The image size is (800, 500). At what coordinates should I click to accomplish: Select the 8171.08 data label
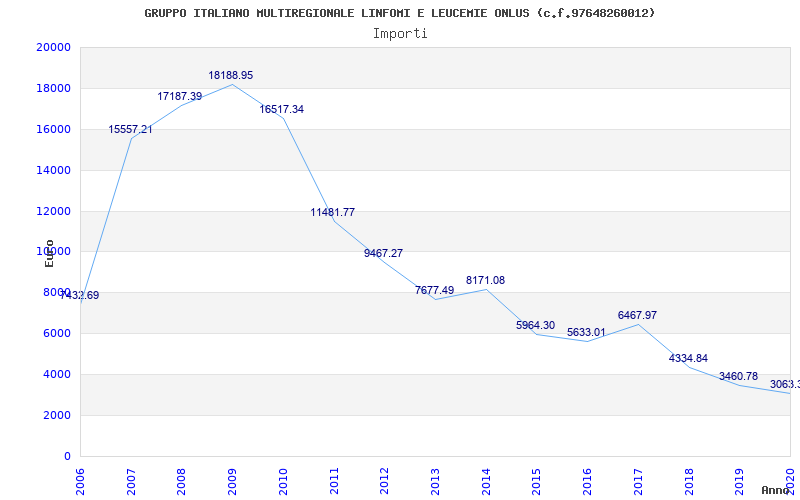[x=486, y=281]
